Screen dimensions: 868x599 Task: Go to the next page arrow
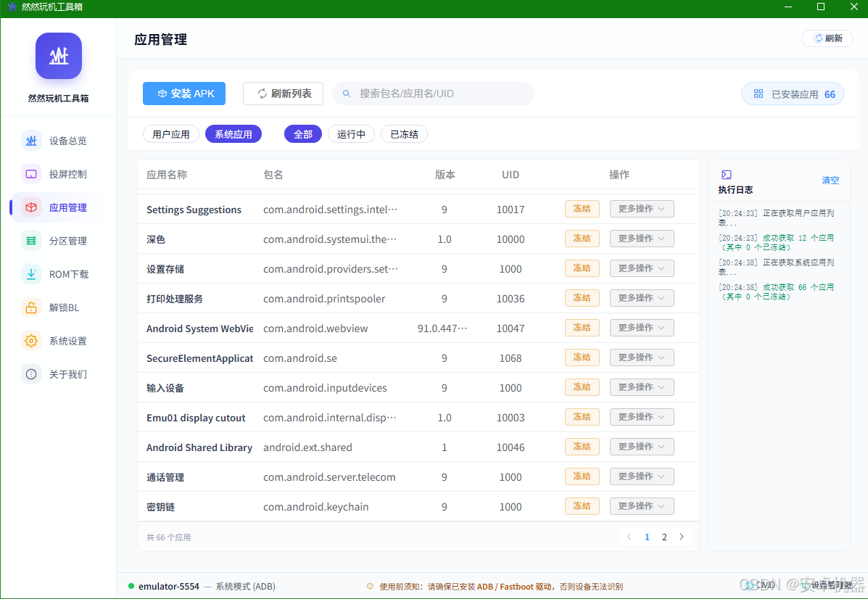pos(682,537)
